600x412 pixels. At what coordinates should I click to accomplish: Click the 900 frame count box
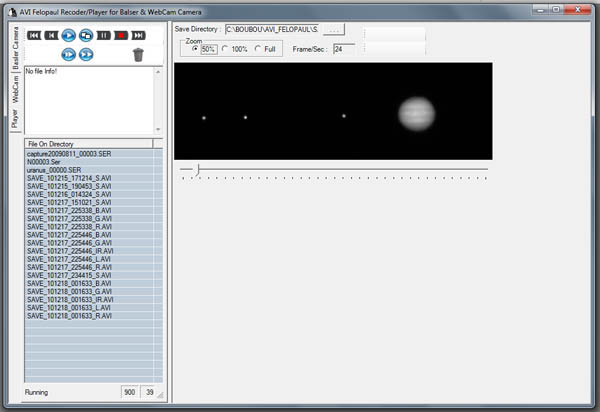pos(130,392)
